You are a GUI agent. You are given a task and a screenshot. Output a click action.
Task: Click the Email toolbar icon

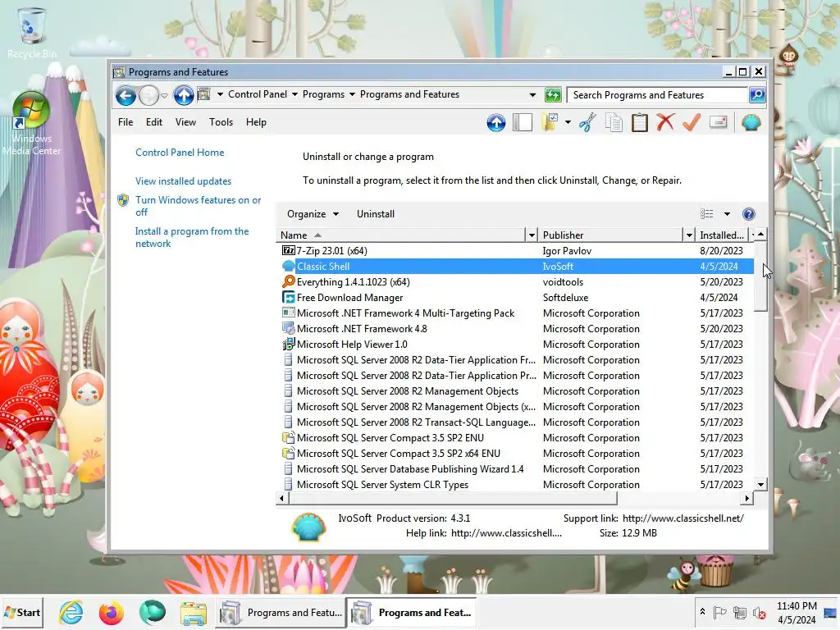coord(718,122)
